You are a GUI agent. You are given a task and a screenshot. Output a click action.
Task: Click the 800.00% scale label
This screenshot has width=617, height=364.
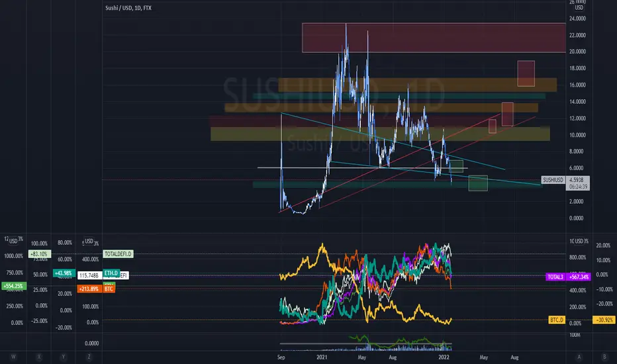click(x=578, y=257)
